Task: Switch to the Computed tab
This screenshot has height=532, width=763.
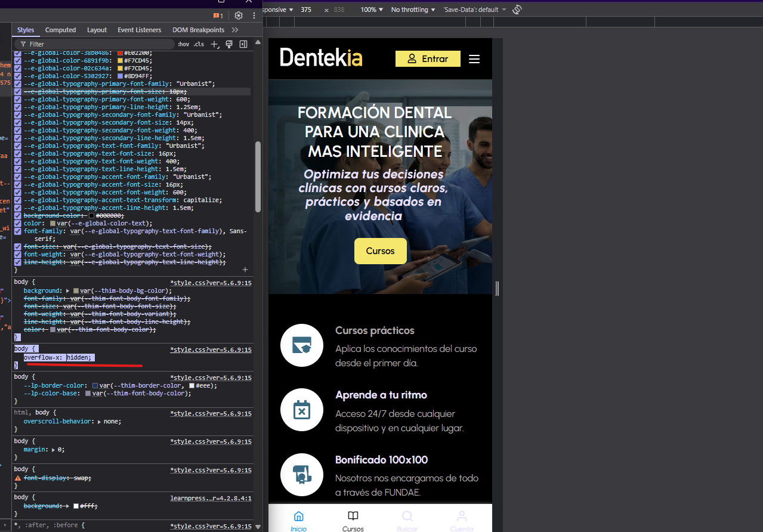Action: (60, 30)
